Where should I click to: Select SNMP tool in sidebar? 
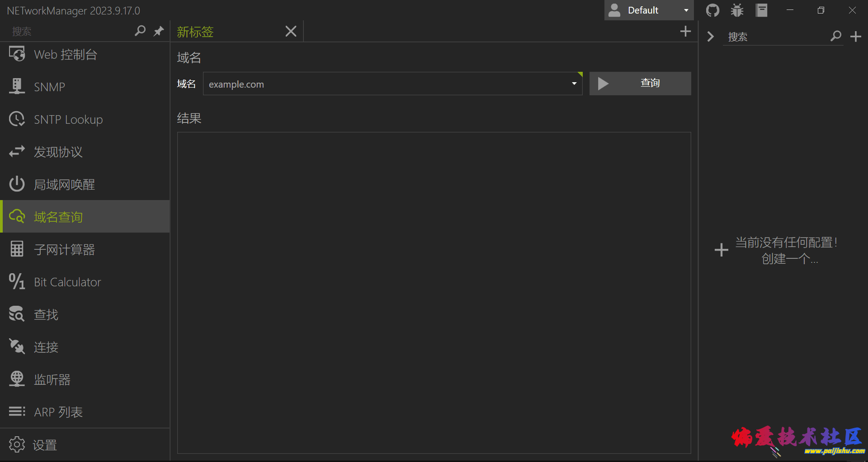tap(50, 87)
